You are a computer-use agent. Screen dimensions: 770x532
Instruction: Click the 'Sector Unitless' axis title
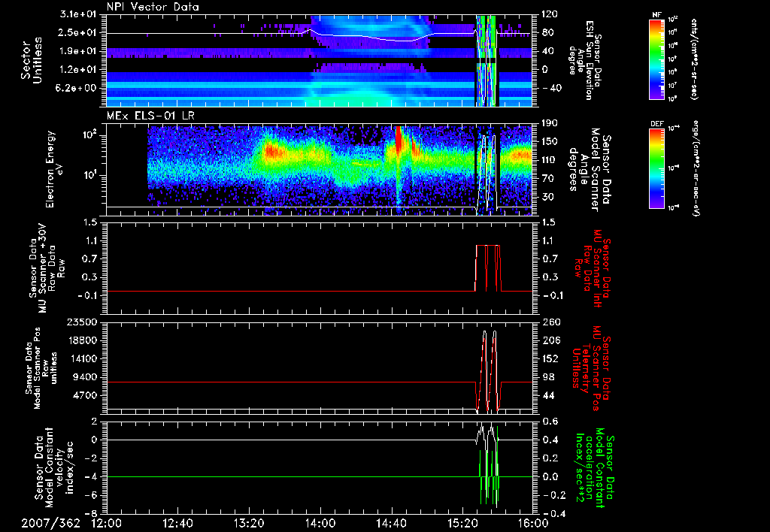click(x=32, y=60)
